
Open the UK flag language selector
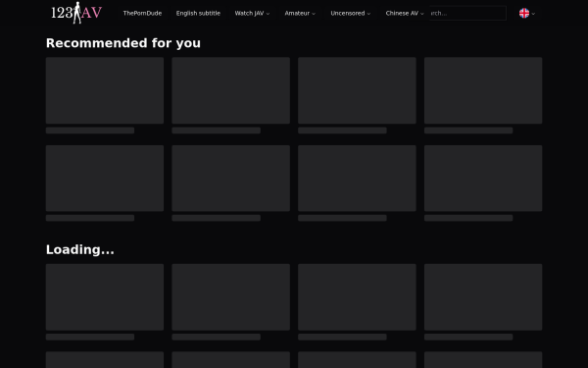click(x=527, y=13)
